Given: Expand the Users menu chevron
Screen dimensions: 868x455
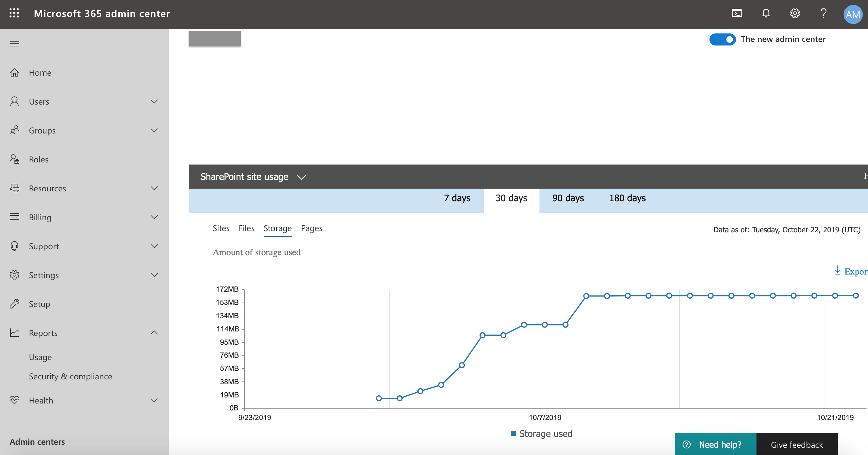Looking at the screenshot, I should [x=154, y=102].
